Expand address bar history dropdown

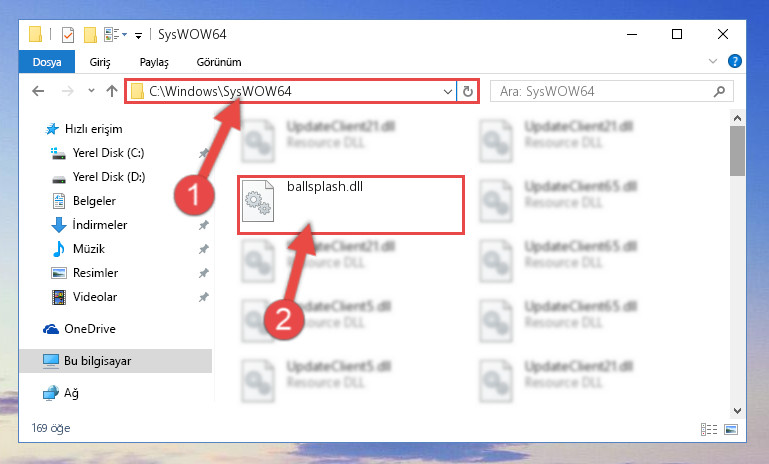tap(447, 91)
